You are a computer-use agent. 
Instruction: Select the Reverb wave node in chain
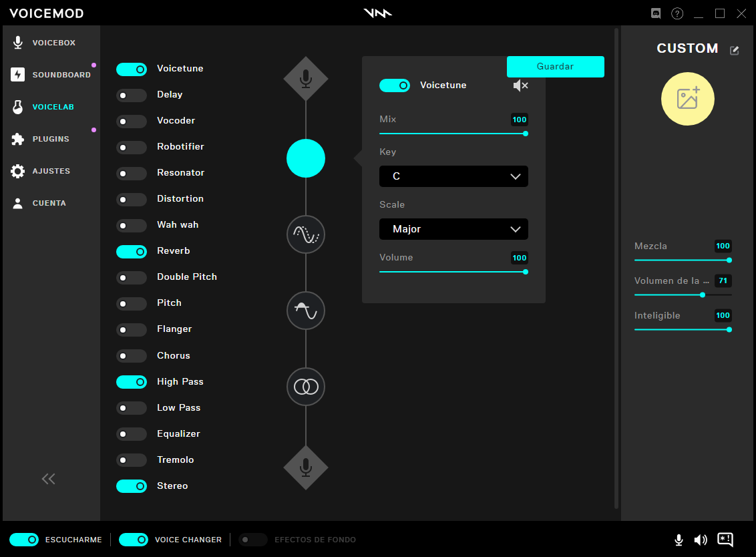306,234
